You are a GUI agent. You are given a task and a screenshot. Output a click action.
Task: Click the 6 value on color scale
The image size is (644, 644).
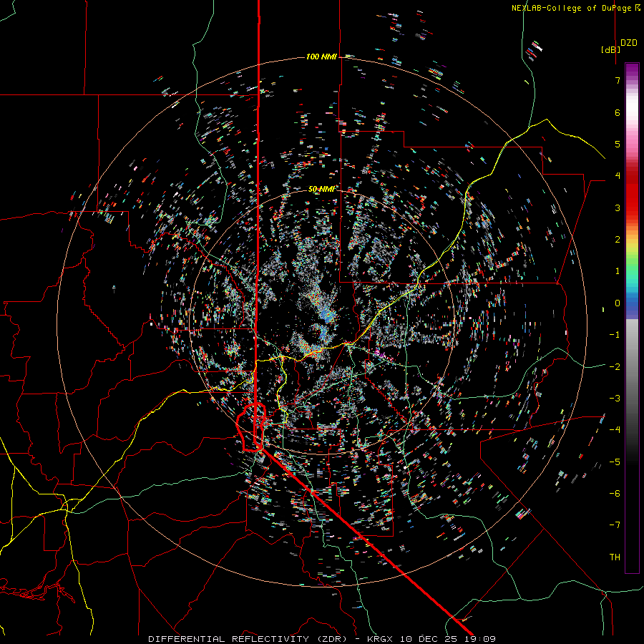(x=618, y=112)
